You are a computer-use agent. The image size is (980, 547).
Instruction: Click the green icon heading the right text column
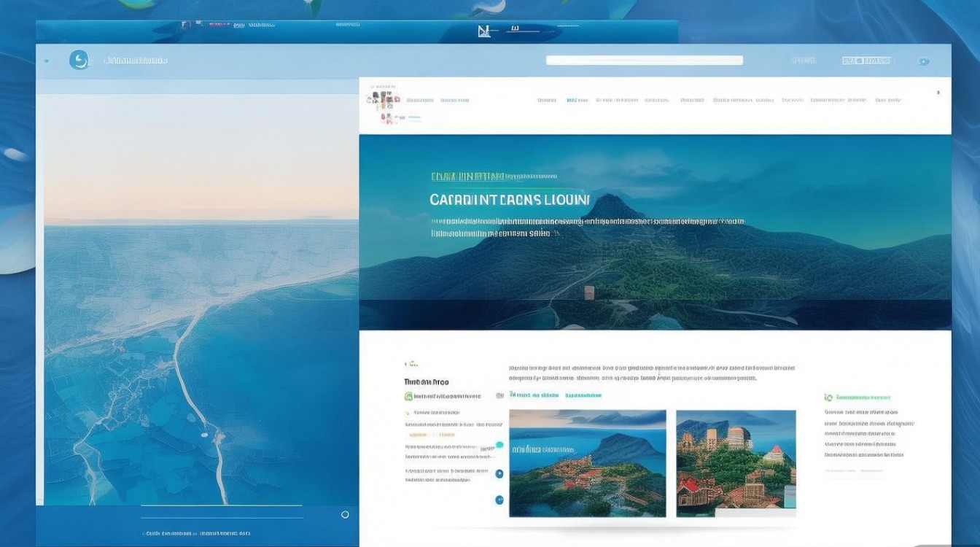pos(828,397)
